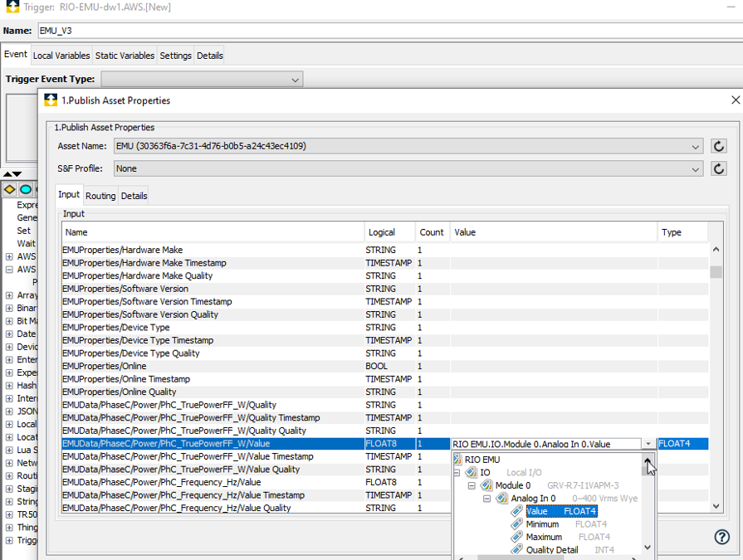Close the Publish Asset Properties dialog
Screen dimensions: 743x560
click(x=736, y=100)
